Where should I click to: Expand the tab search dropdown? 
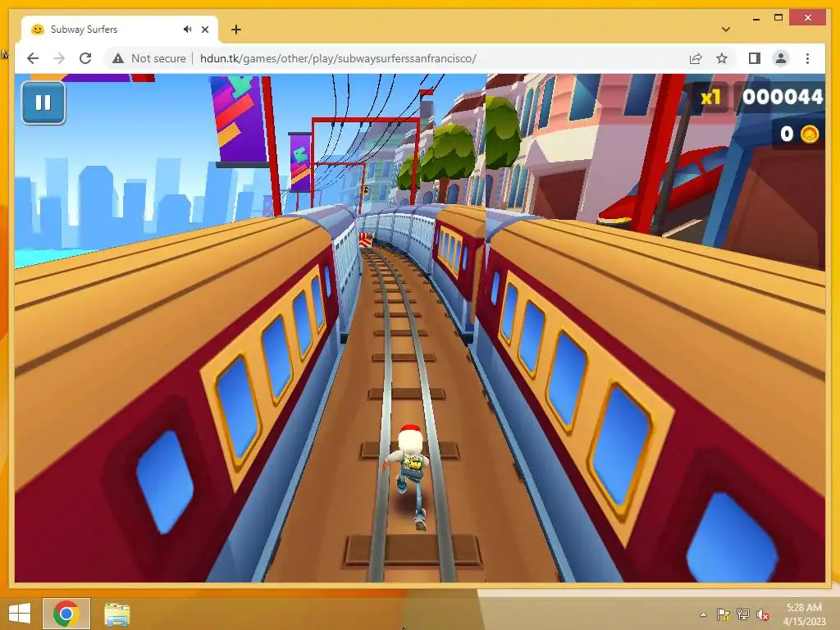[726, 30]
